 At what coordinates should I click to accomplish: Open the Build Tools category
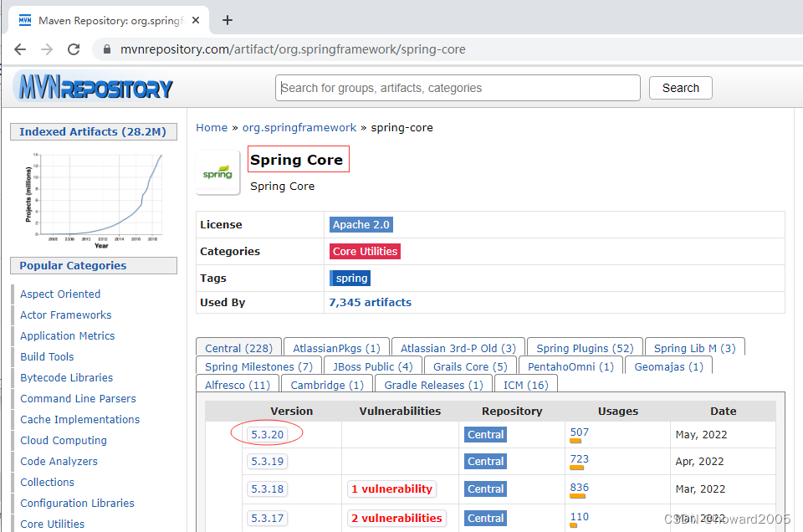pos(47,357)
